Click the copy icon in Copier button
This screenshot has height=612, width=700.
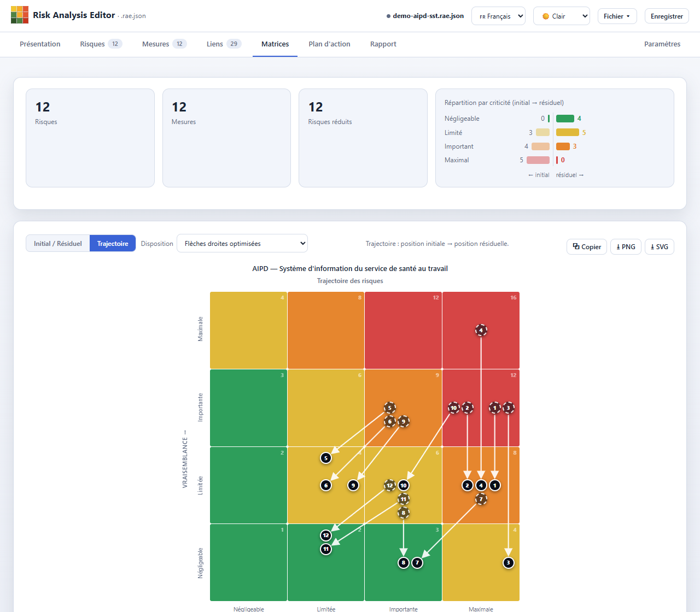[576, 246]
